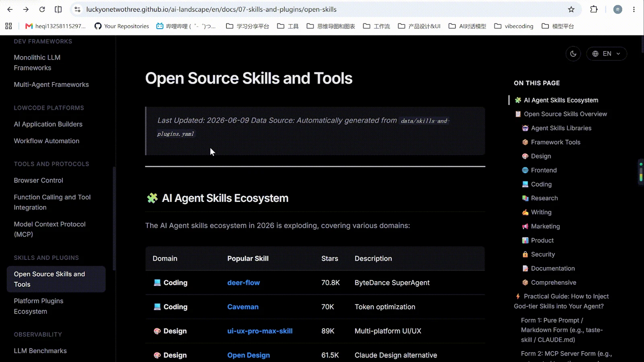Click the 70.8K stars cell
Screen dimensions: 644x362
[x=330, y=283]
